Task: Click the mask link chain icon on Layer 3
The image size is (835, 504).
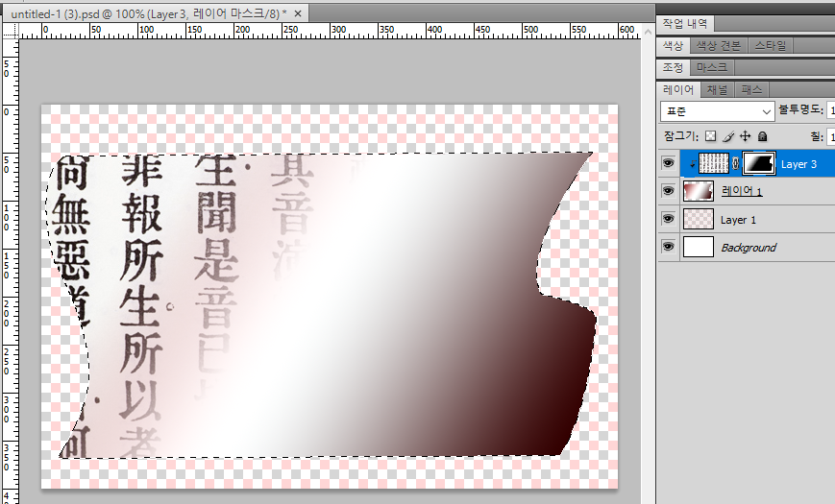Action: click(x=735, y=164)
